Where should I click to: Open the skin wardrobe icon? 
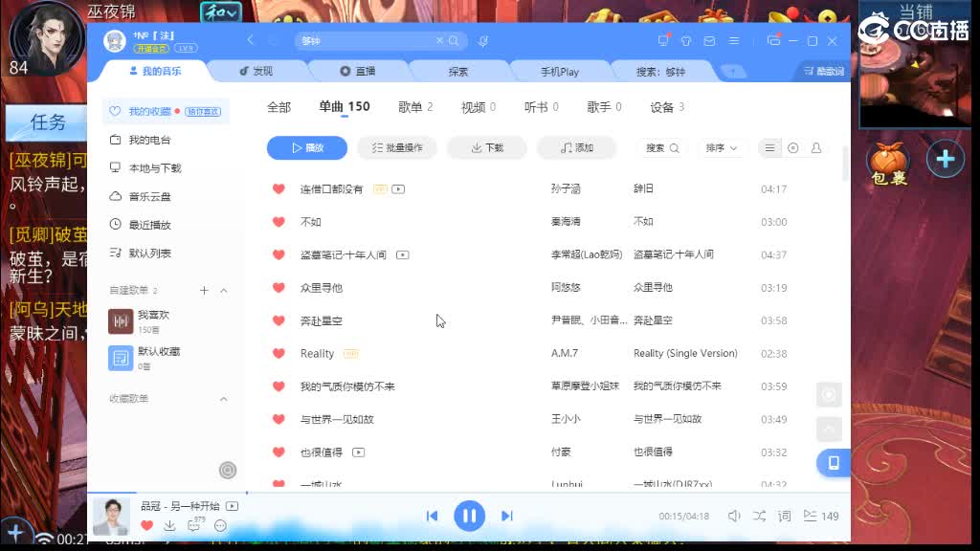tap(685, 40)
